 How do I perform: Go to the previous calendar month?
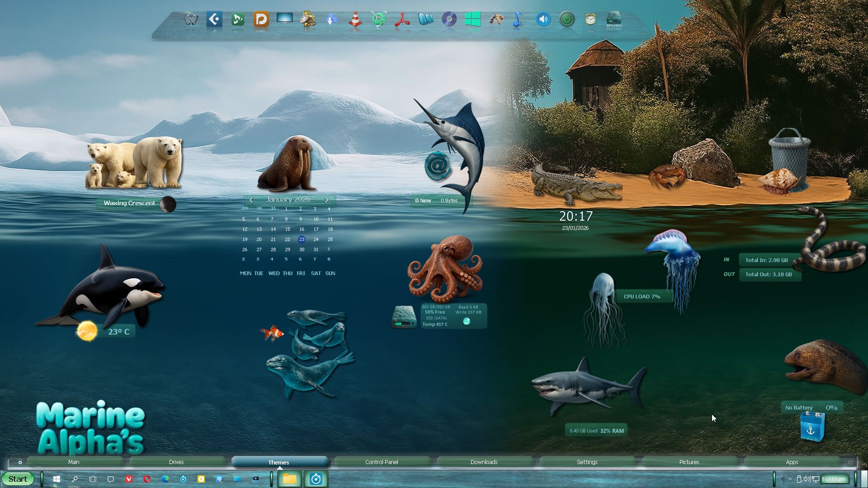(x=251, y=200)
